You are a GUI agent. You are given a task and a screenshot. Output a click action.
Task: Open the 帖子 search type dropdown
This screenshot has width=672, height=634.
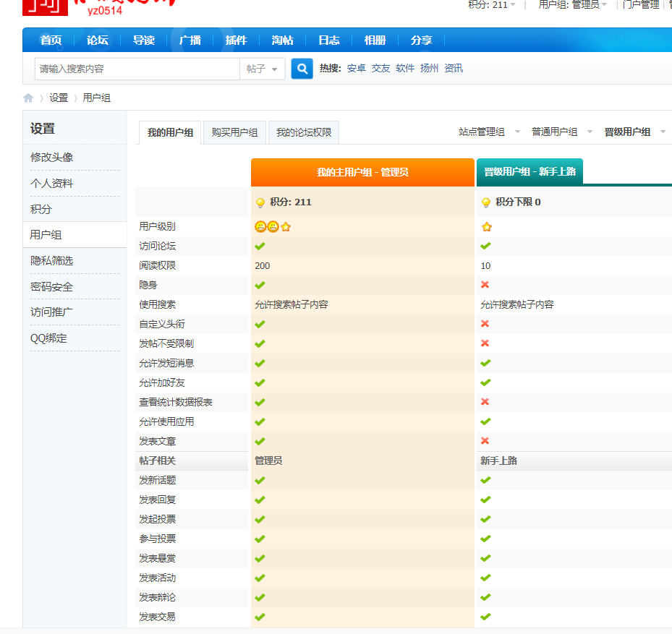tap(263, 69)
